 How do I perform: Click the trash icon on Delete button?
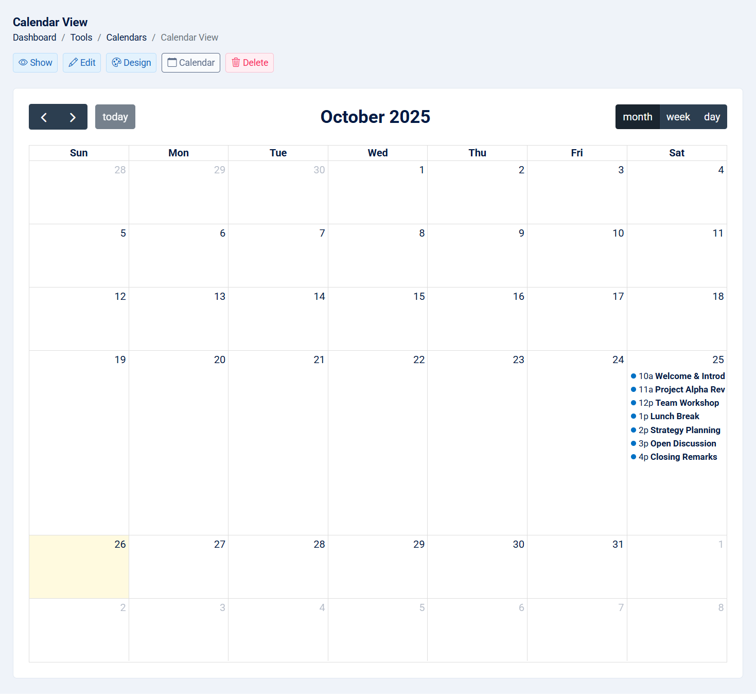click(236, 63)
